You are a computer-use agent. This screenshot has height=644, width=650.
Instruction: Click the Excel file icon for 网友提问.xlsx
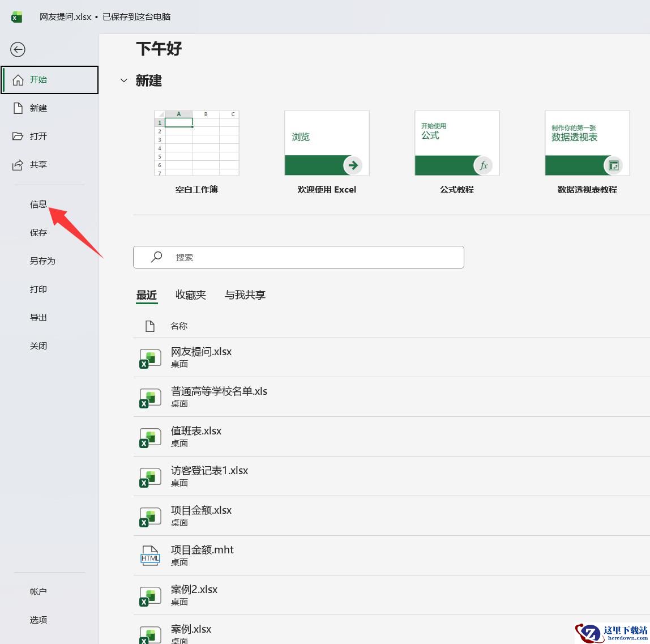(150, 359)
